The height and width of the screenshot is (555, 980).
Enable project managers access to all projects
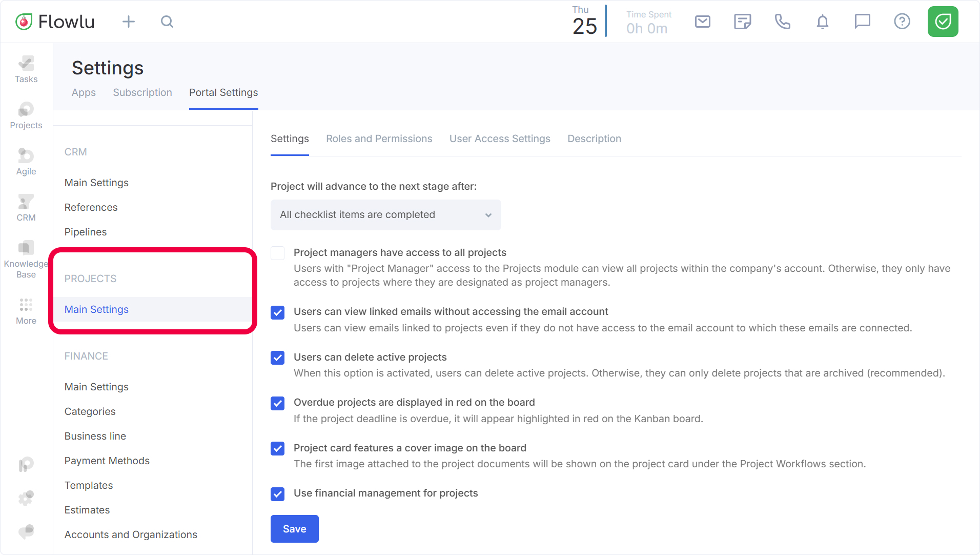(278, 253)
